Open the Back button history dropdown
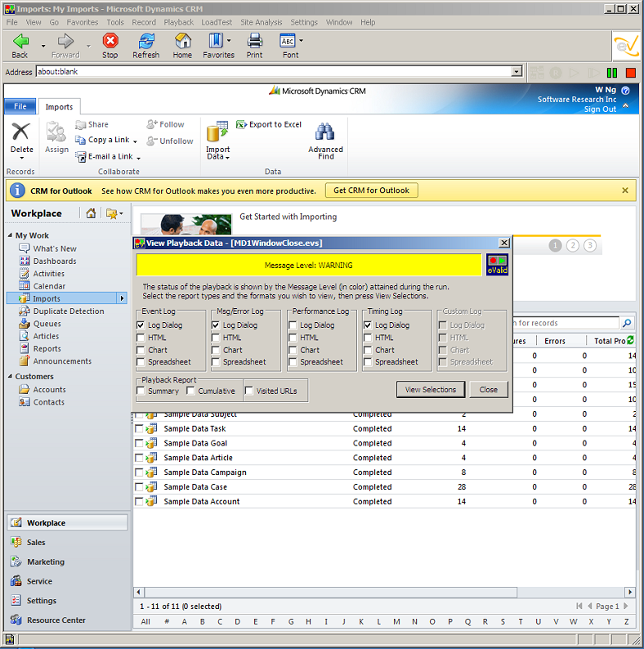 coord(43,46)
